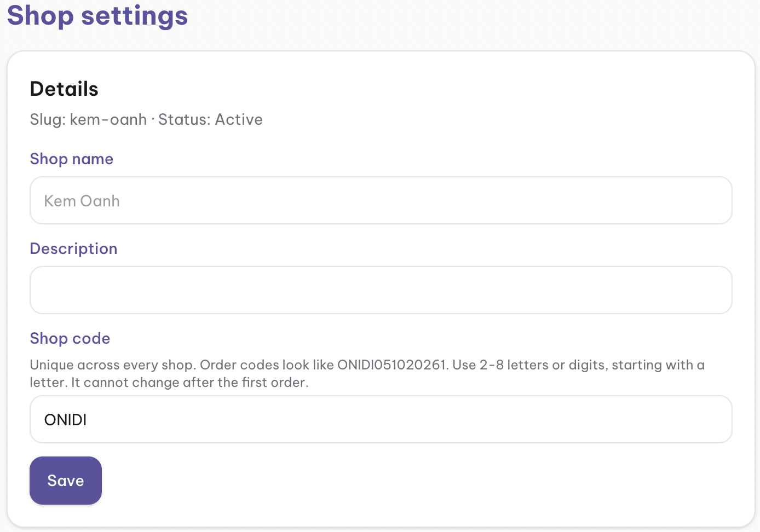Click the Shop name label
Viewport: 760px width, 532px height.
[x=71, y=159]
